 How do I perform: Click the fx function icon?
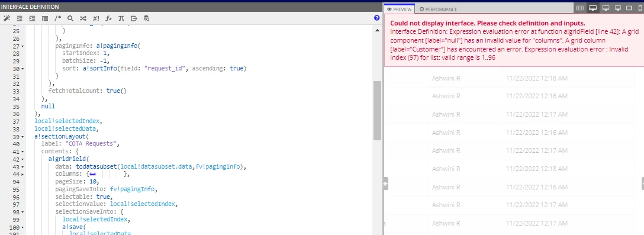point(108,18)
